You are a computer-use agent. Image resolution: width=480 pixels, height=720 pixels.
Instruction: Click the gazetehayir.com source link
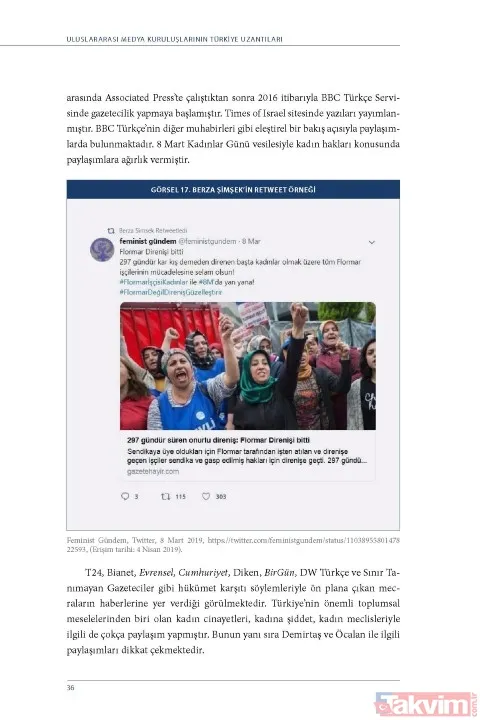click(153, 471)
